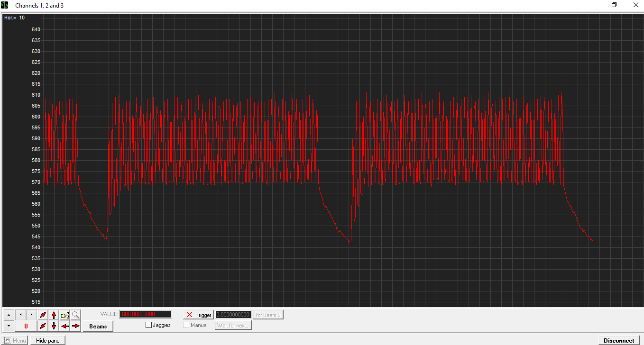Open the Beams panel
Screen dimensions: 644x345
(x=98, y=326)
